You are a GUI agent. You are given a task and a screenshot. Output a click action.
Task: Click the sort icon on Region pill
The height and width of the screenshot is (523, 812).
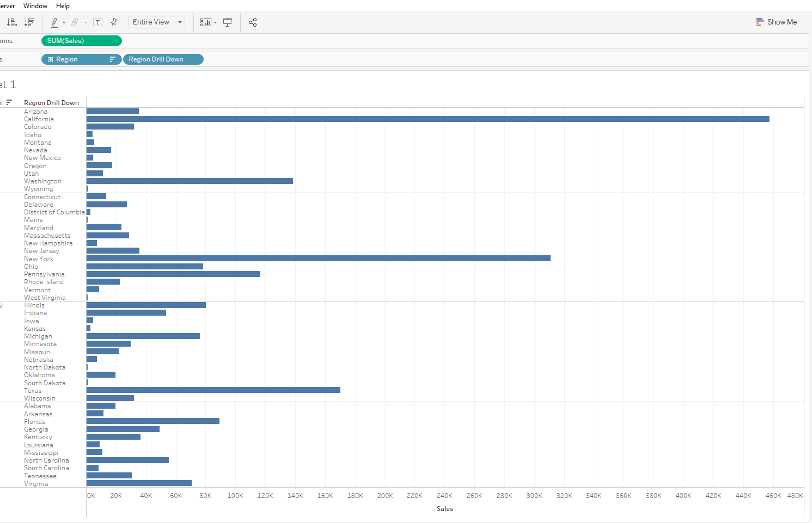pyautogui.click(x=113, y=59)
